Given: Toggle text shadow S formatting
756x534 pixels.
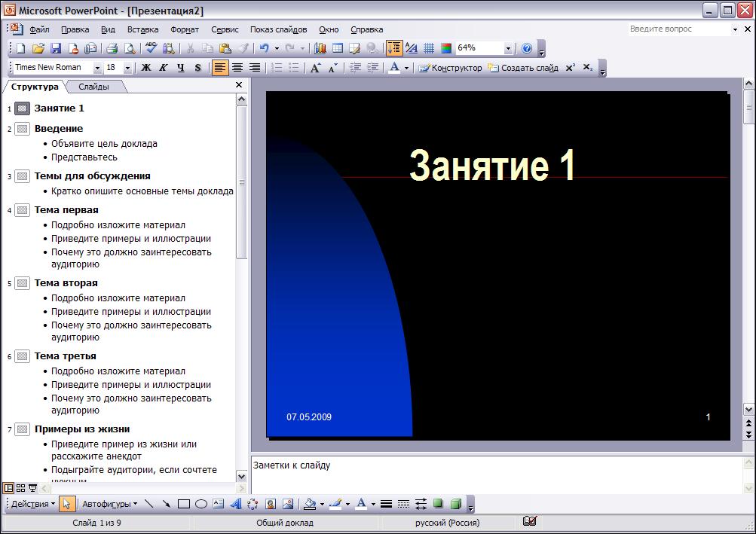Looking at the screenshot, I should tap(197, 68).
